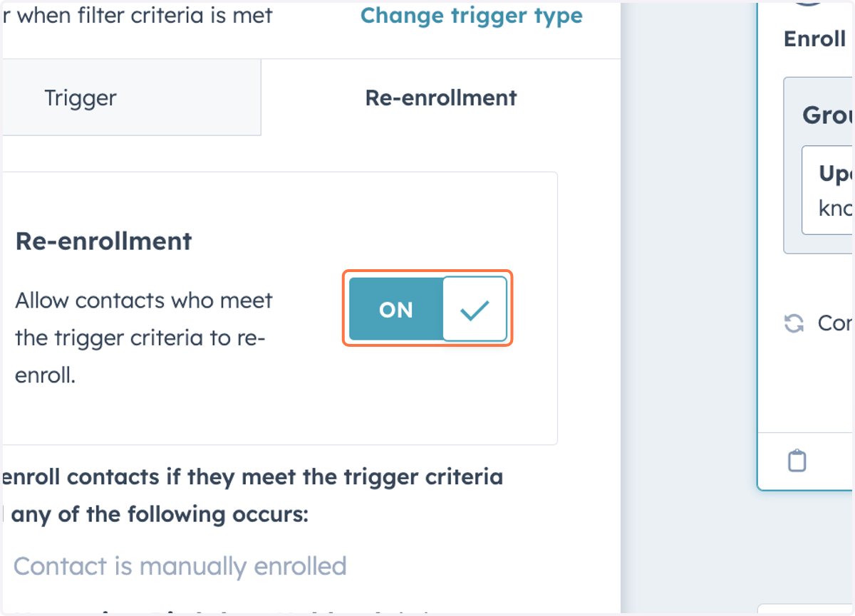
Task: Click the white property filter inside Group box
Action: click(x=828, y=190)
